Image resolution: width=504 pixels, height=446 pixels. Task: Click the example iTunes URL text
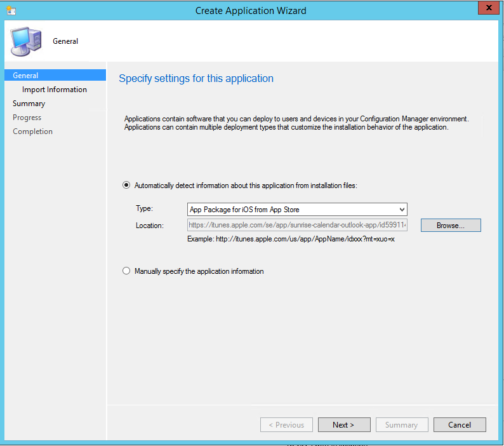[291, 239]
